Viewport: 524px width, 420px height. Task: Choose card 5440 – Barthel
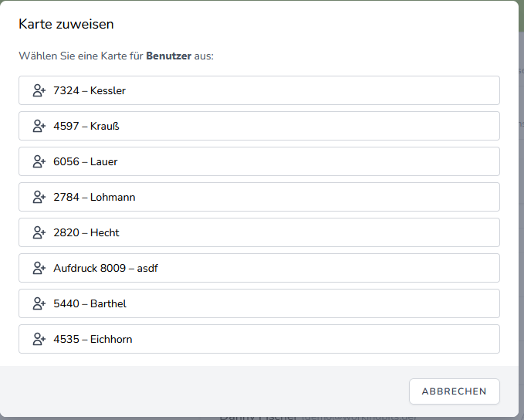coord(259,303)
